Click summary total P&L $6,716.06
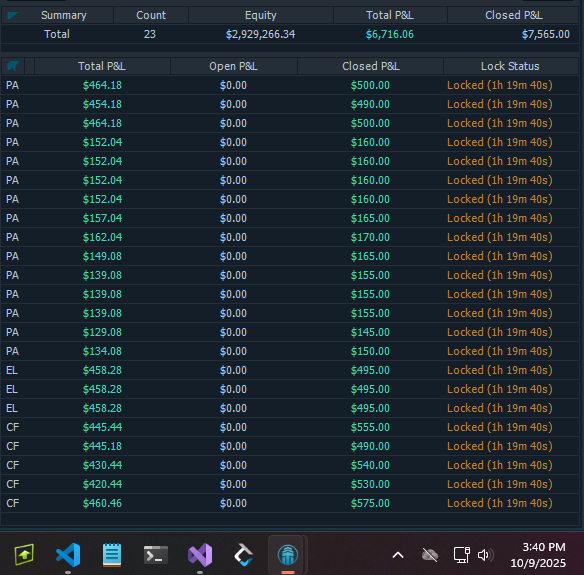 tap(390, 34)
